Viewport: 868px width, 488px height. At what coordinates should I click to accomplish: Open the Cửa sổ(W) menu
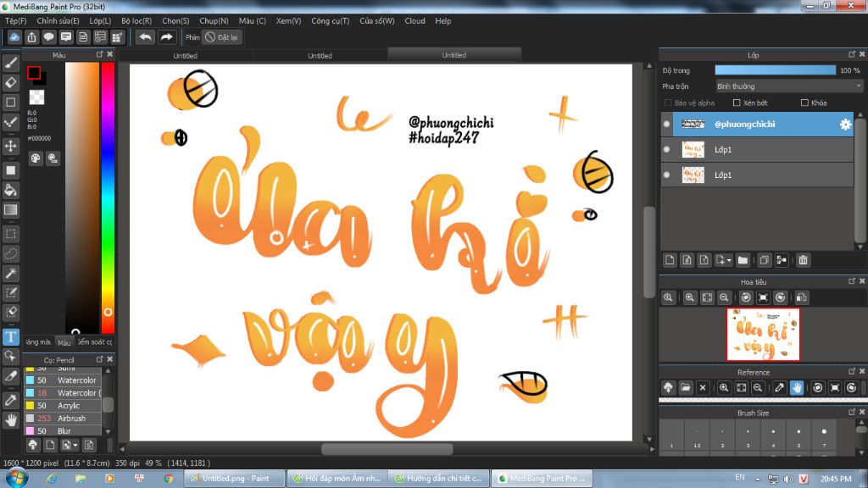point(377,21)
